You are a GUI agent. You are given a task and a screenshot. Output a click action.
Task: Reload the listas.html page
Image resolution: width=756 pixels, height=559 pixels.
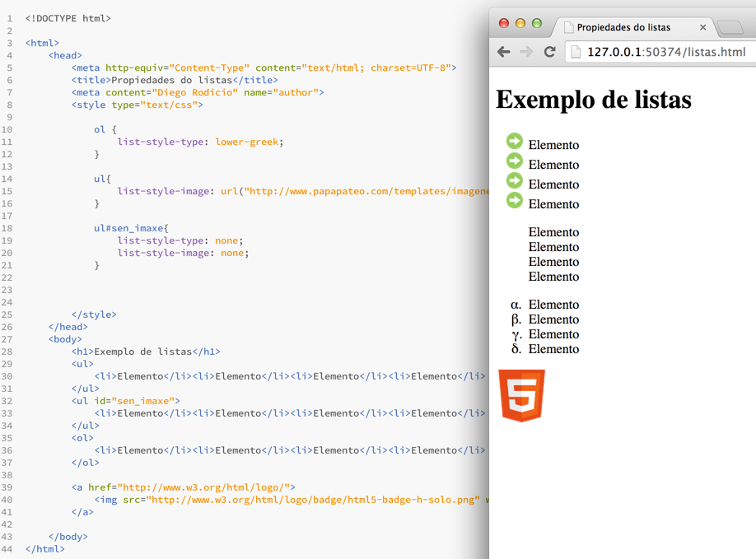[x=550, y=51]
